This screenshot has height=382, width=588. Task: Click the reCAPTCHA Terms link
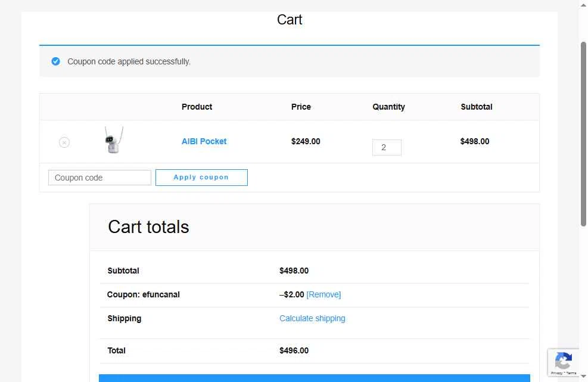571,373
